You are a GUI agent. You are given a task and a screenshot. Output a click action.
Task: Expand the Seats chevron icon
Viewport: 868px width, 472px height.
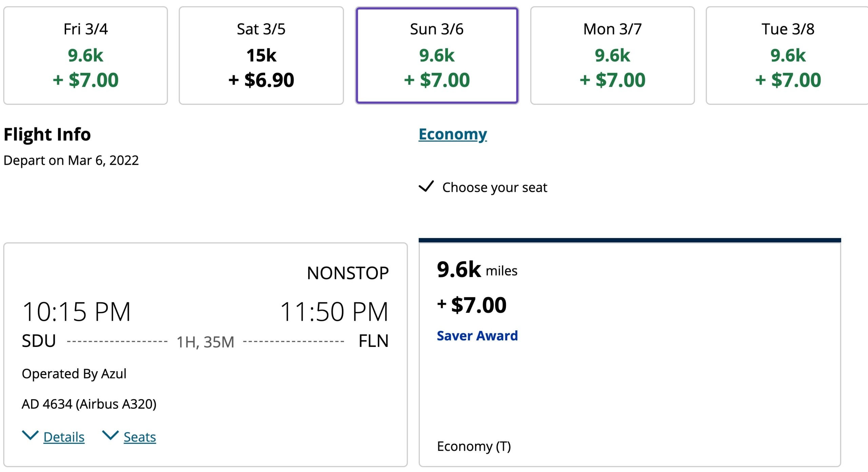tap(110, 435)
